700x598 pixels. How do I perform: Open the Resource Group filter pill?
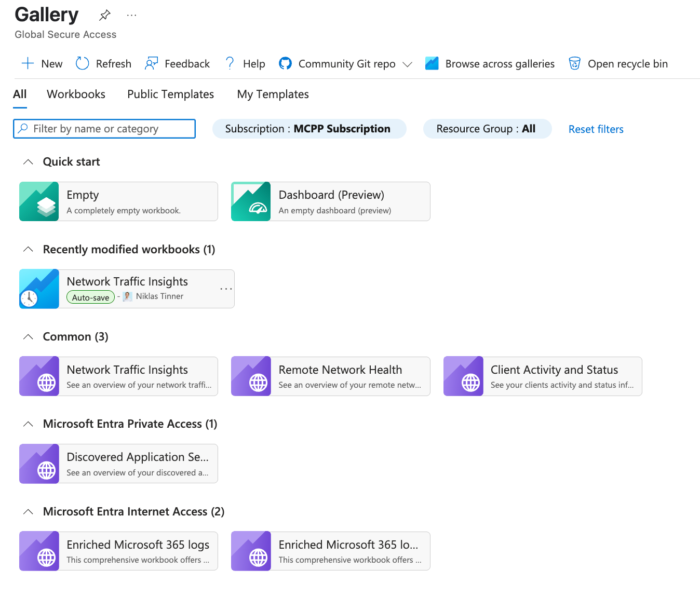488,129
